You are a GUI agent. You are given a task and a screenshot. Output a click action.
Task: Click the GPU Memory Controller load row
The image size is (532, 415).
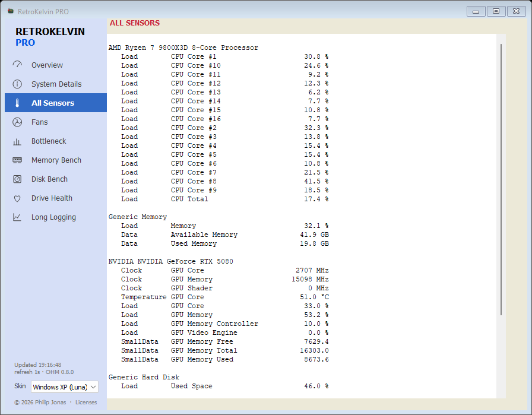click(224, 324)
